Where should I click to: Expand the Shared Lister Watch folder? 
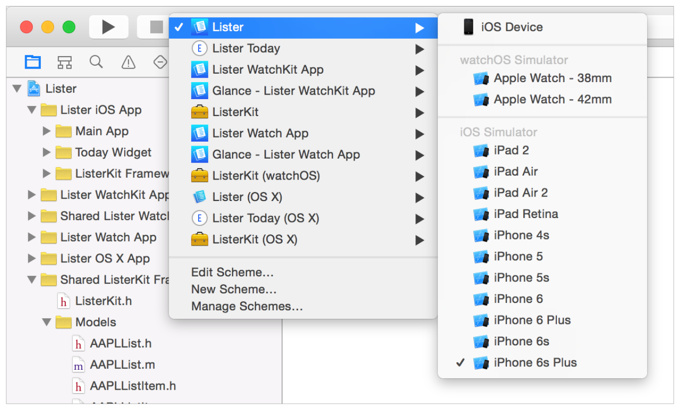pyautogui.click(x=32, y=216)
